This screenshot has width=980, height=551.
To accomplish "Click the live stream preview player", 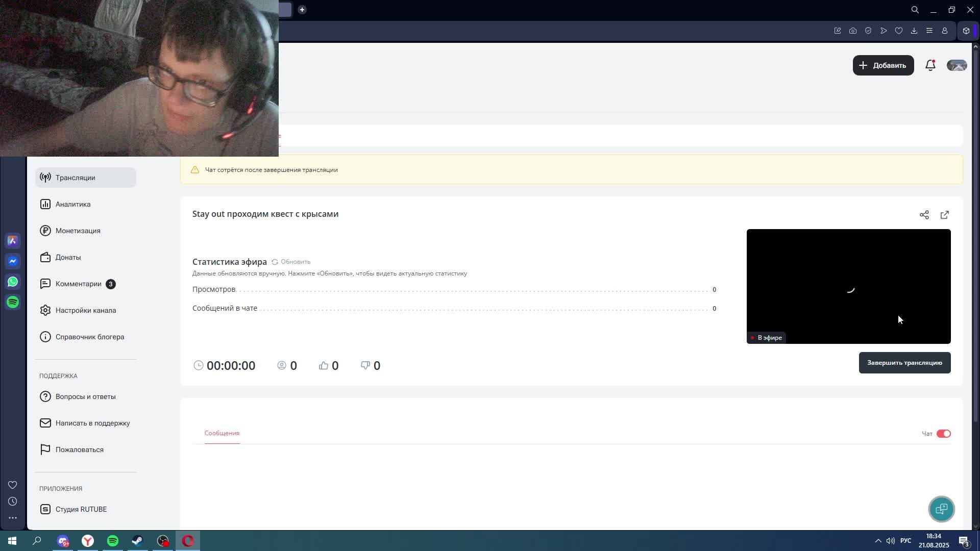I will click(x=848, y=286).
